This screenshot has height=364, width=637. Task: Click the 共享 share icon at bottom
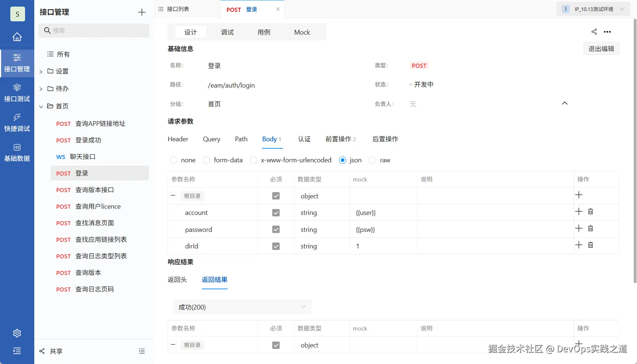pyautogui.click(x=42, y=351)
